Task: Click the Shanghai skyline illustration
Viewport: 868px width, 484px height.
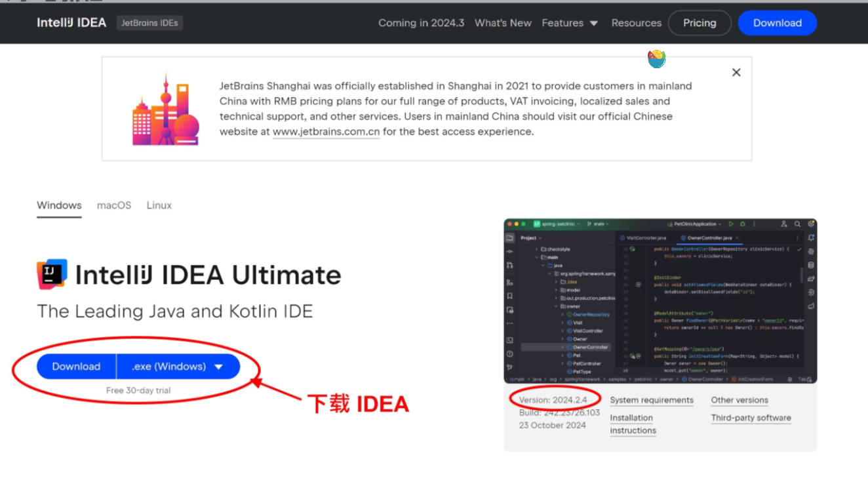Action: pos(165,109)
